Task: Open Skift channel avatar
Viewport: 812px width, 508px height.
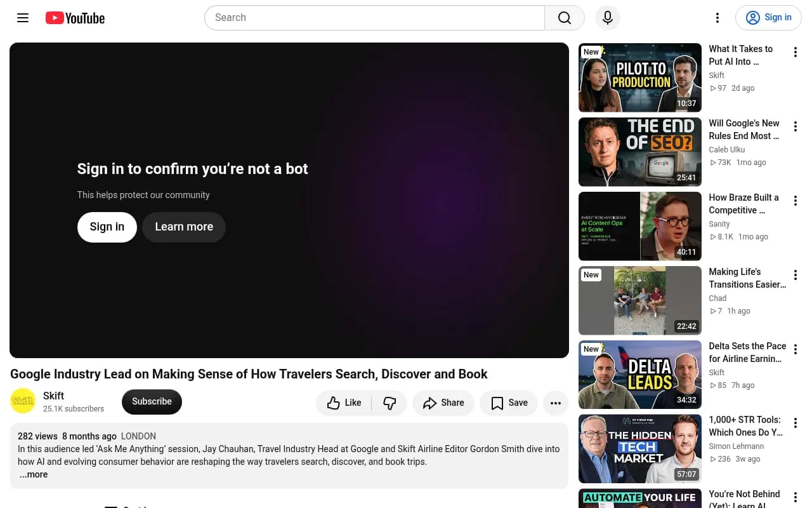Action: point(23,401)
